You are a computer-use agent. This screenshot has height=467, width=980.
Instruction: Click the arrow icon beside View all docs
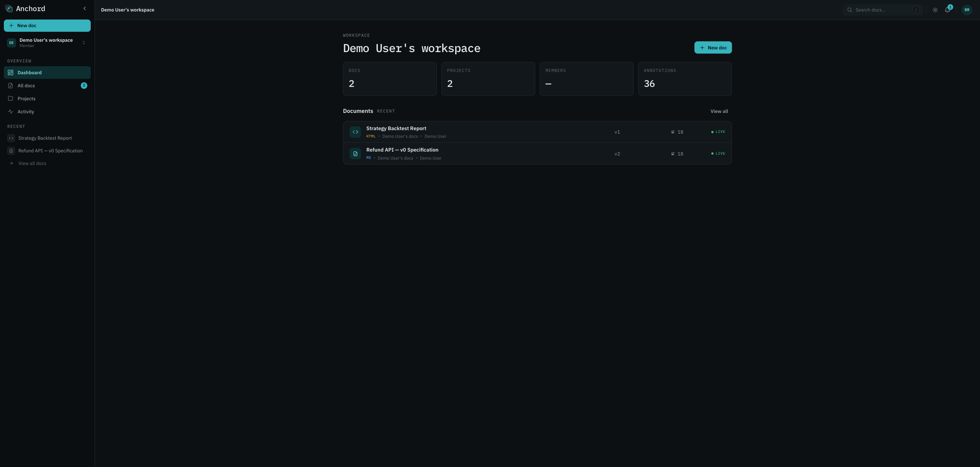coord(11,163)
